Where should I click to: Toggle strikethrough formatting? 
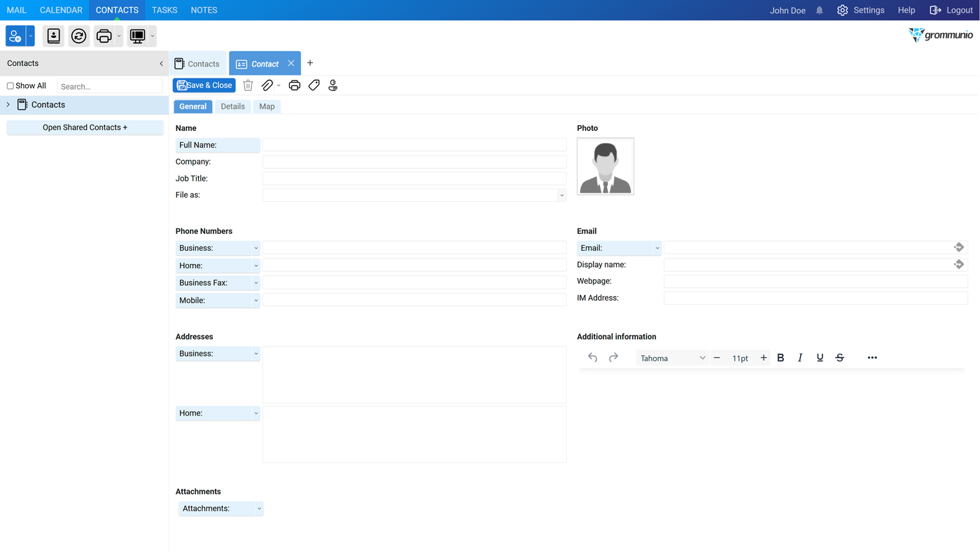tap(840, 358)
